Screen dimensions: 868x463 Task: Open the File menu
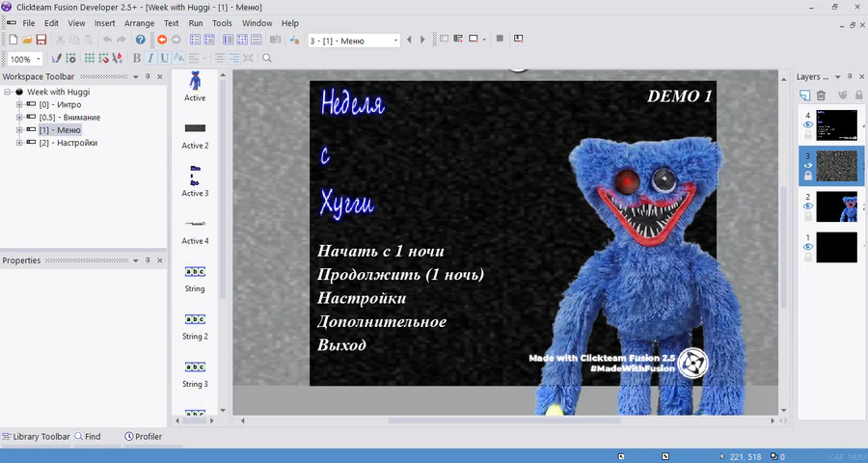point(28,23)
